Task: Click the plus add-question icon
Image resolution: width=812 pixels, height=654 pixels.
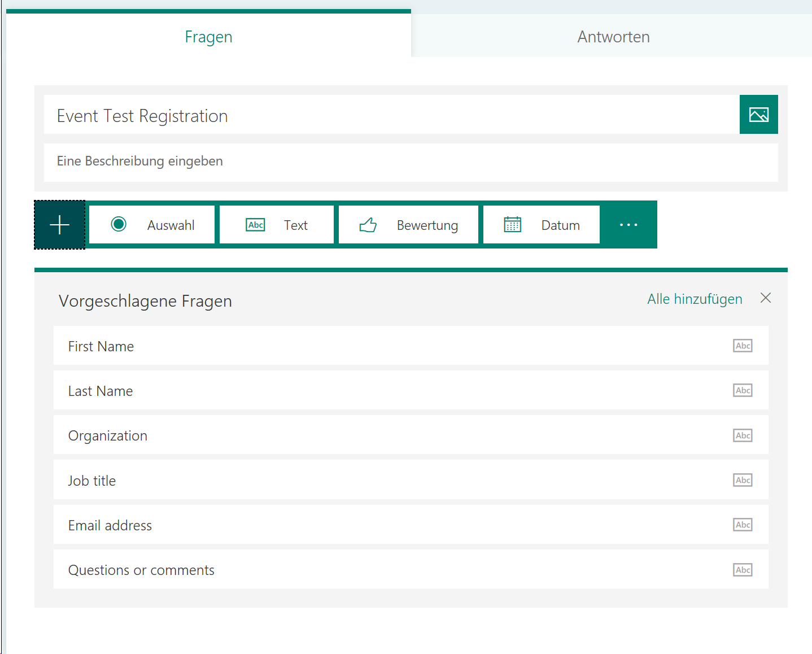Action: tap(59, 225)
